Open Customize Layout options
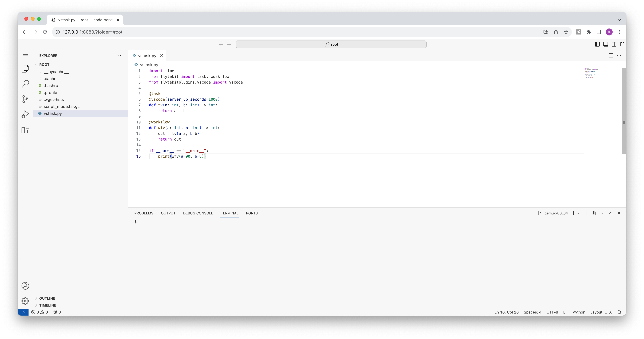644x339 pixels. pos(622,44)
